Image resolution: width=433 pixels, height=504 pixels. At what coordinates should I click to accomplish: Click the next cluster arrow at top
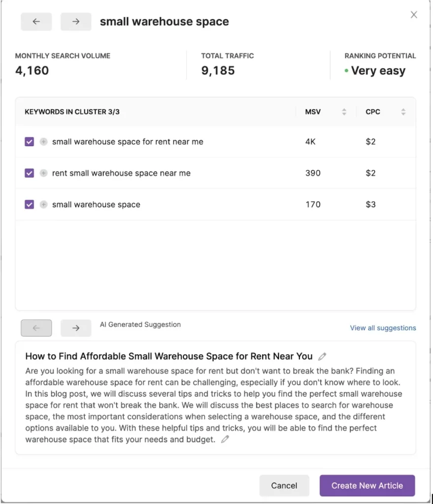point(75,22)
